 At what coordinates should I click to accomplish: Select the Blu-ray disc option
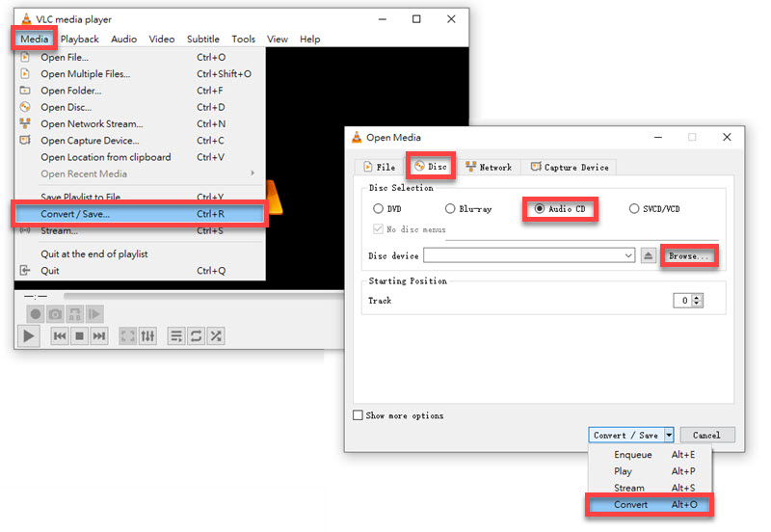coord(450,208)
